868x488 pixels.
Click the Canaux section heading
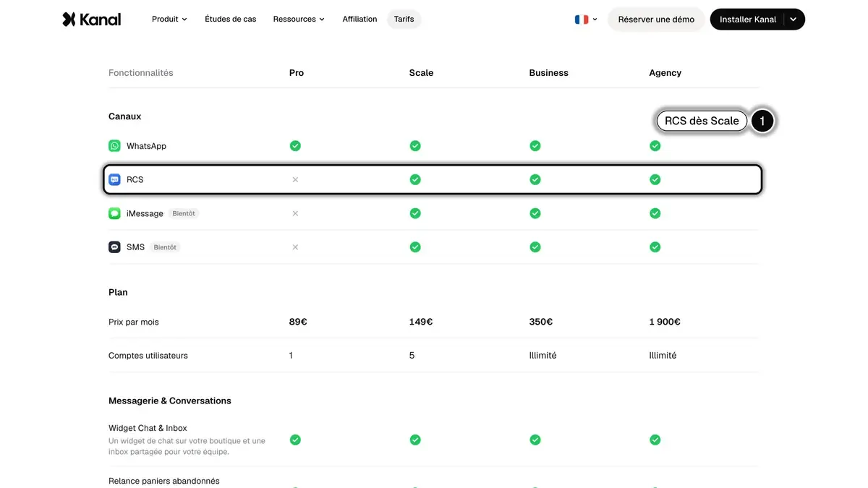(125, 116)
